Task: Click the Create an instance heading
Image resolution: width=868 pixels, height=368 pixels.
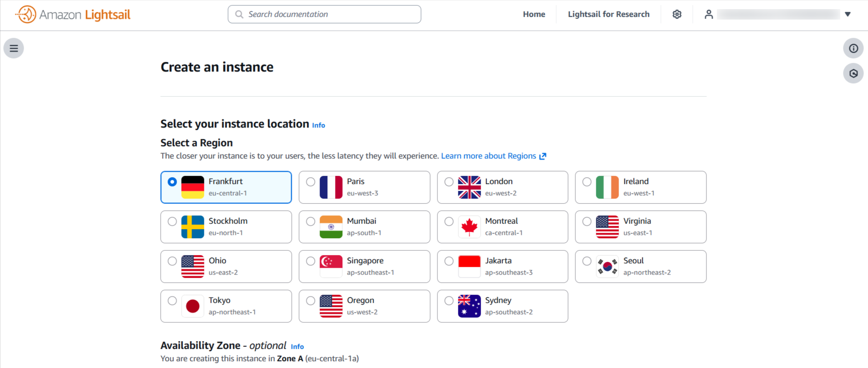Action: click(217, 67)
